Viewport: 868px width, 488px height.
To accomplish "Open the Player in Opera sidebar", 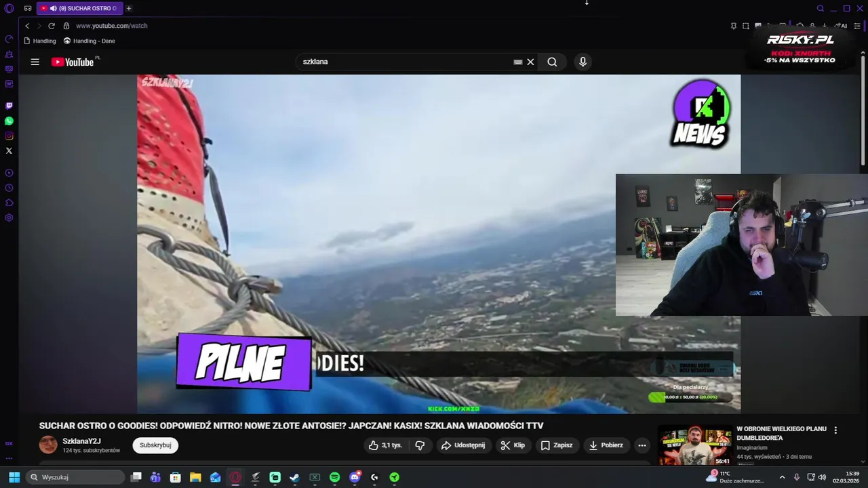I will pyautogui.click(x=9, y=173).
